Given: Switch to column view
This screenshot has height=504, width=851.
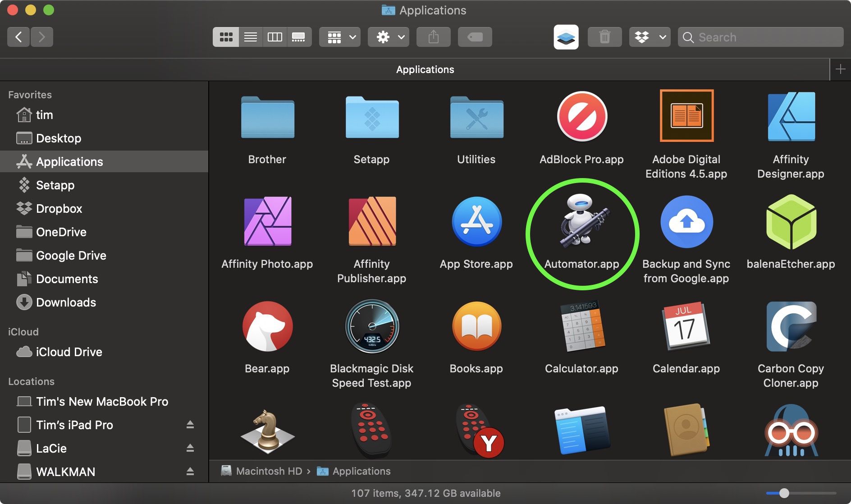Looking at the screenshot, I should (x=275, y=37).
